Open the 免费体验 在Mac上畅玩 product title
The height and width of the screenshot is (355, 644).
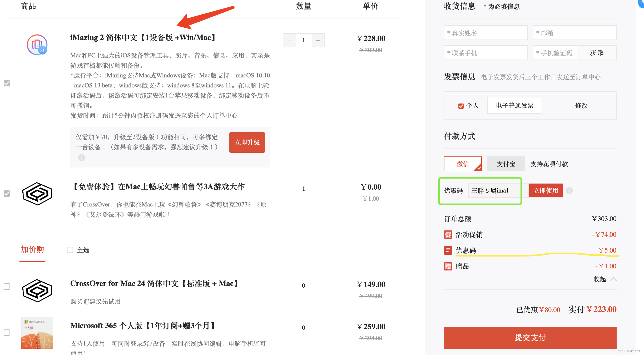pos(158,187)
